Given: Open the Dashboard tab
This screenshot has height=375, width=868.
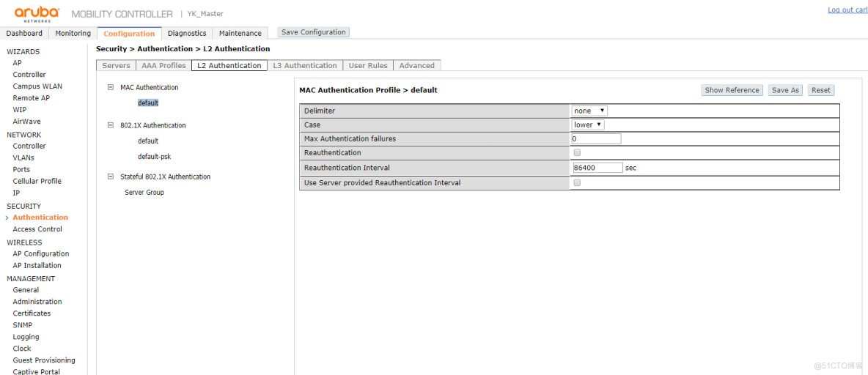Looking at the screenshot, I should click(24, 33).
